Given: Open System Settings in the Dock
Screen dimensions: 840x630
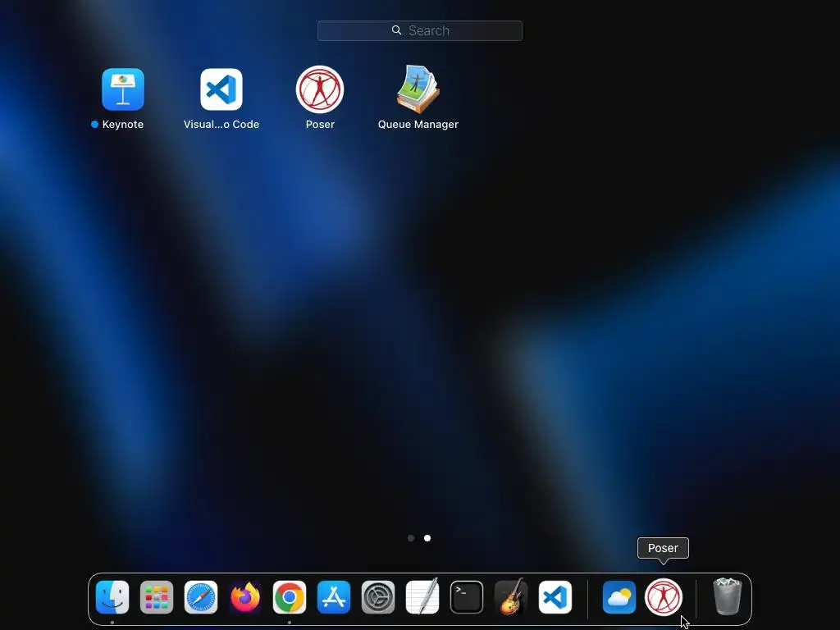Looking at the screenshot, I should (378, 597).
